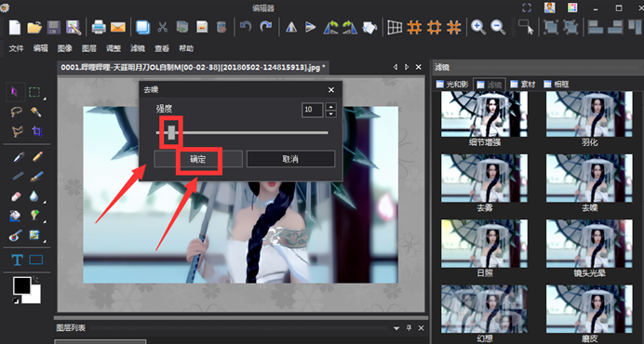Open the 滤镜 menu
The width and height of the screenshot is (644, 344).
138,48
